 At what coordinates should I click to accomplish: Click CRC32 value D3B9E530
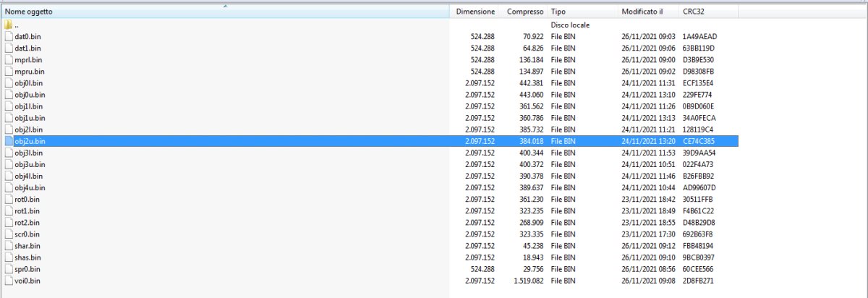click(x=698, y=59)
